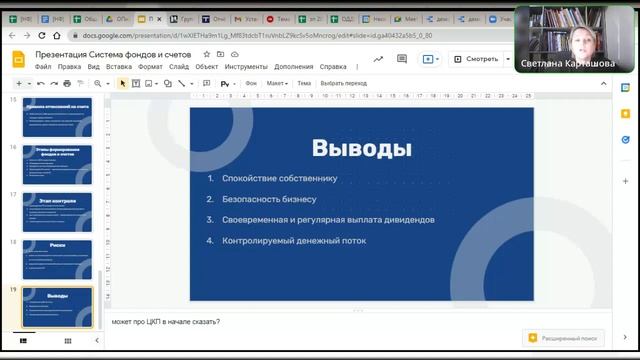Open the Keep notes side panel icon
The width and height of the screenshot is (640, 360).
(625, 113)
